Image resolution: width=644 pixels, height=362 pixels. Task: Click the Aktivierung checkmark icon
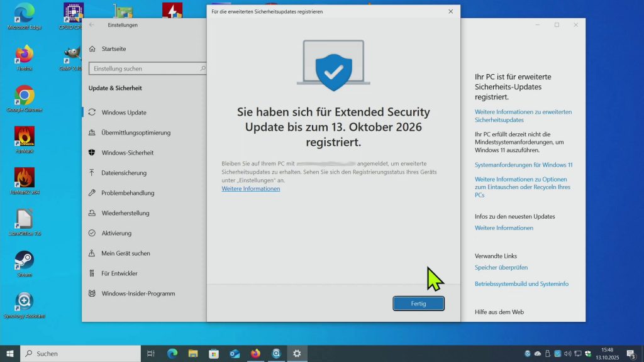[x=92, y=233]
